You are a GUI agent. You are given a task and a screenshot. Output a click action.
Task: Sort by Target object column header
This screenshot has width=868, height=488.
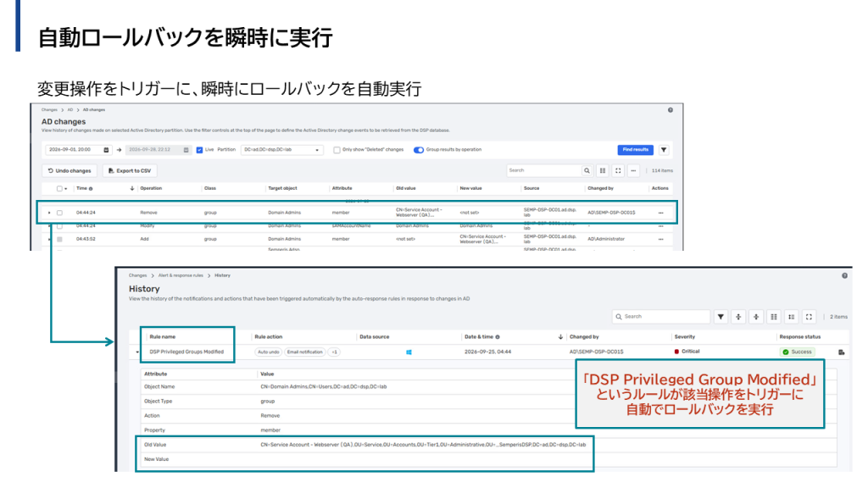point(282,189)
